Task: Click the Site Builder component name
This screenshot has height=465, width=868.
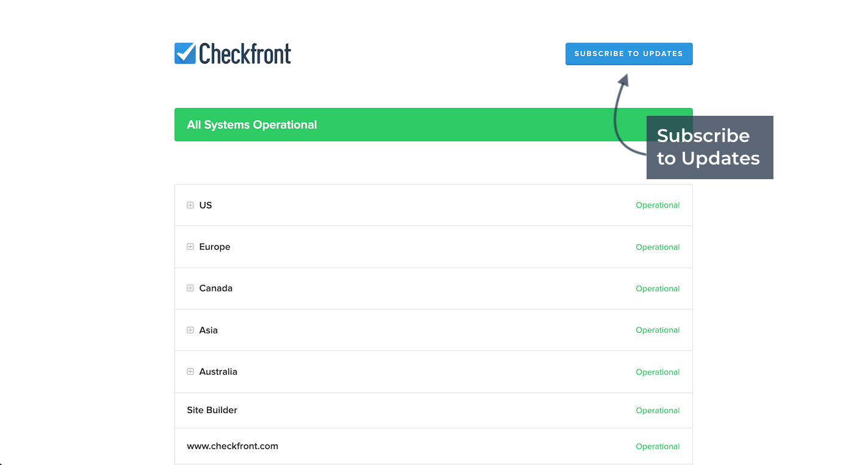Action: point(212,410)
